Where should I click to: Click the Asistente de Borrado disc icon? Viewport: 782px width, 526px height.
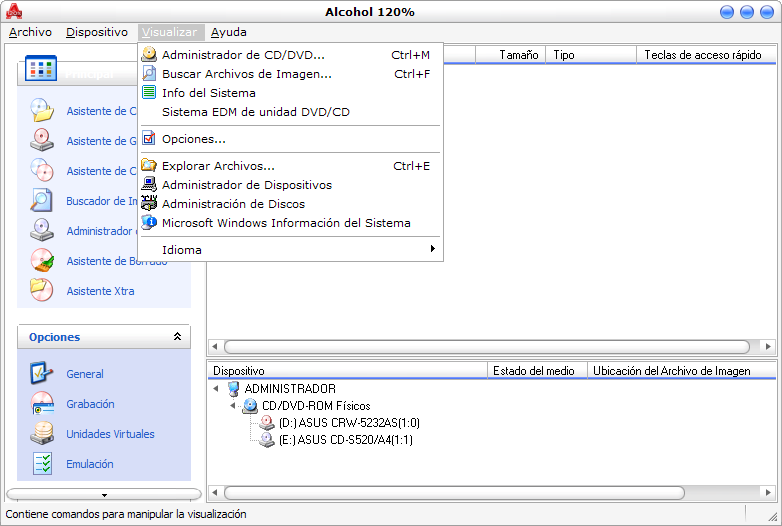click(41, 260)
